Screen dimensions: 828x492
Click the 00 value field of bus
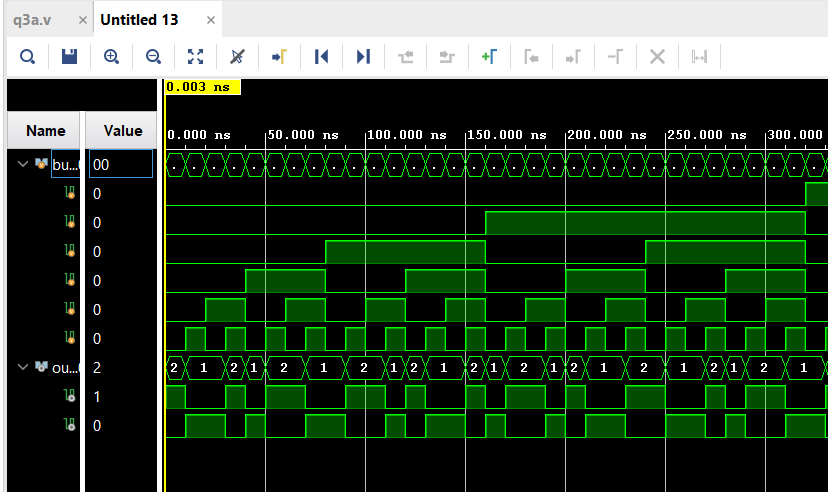coord(120,164)
